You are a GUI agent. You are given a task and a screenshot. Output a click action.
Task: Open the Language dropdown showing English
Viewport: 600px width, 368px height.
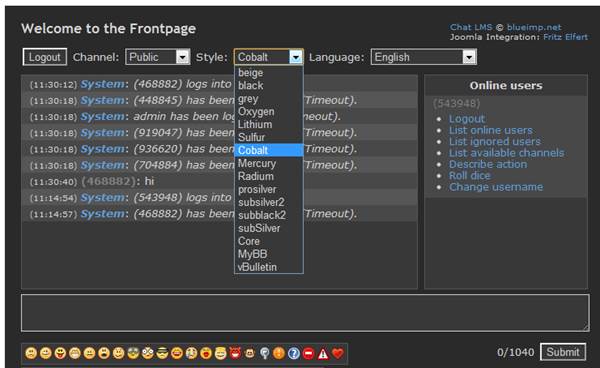(424, 57)
